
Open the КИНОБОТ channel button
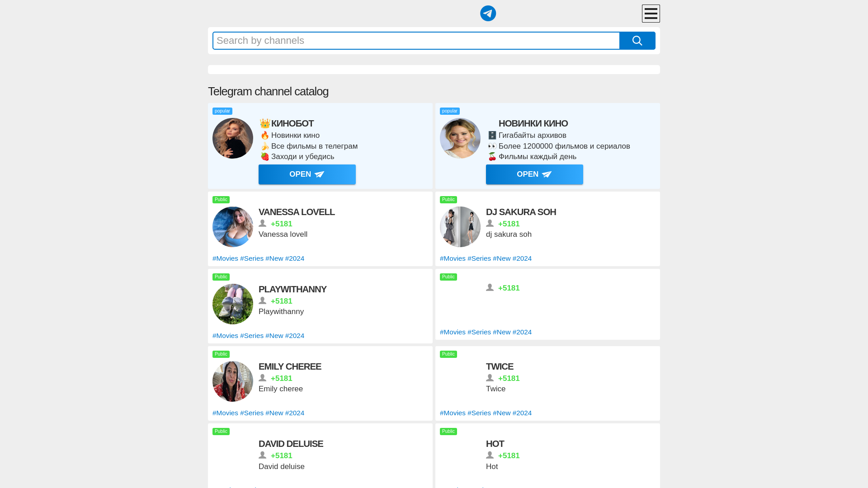pyautogui.click(x=307, y=174)
